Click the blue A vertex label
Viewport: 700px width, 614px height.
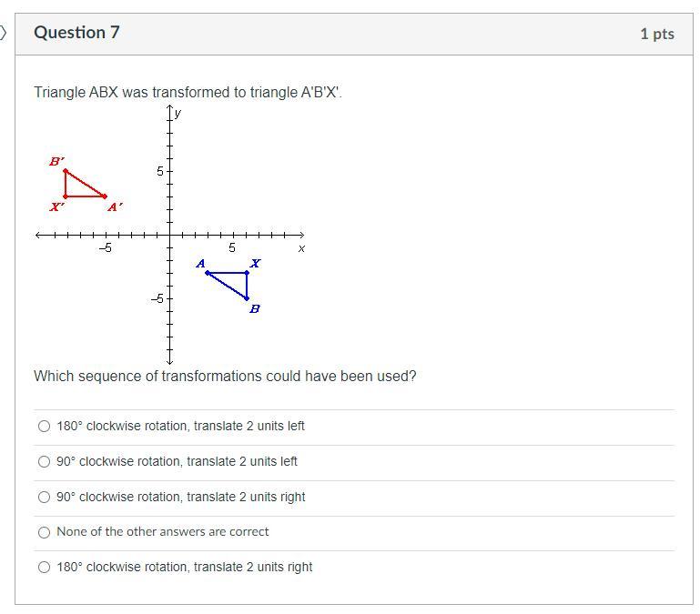pyautogui.click(x=200, y=264)
